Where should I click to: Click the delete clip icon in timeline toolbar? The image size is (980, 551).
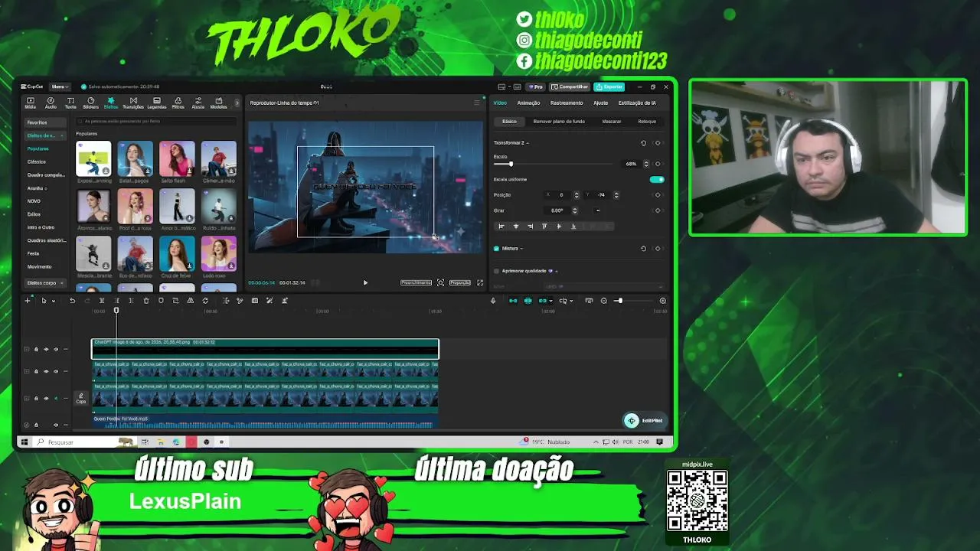pos(146,301)
